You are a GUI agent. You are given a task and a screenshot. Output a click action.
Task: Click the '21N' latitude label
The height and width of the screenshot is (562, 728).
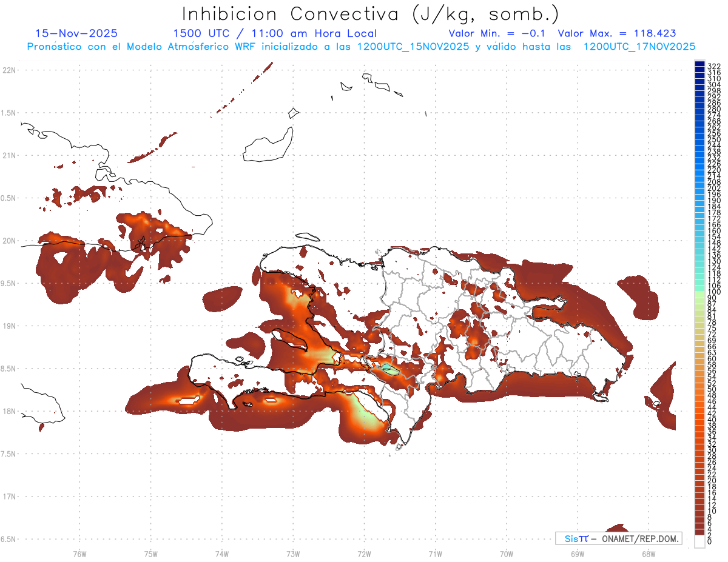8,155
